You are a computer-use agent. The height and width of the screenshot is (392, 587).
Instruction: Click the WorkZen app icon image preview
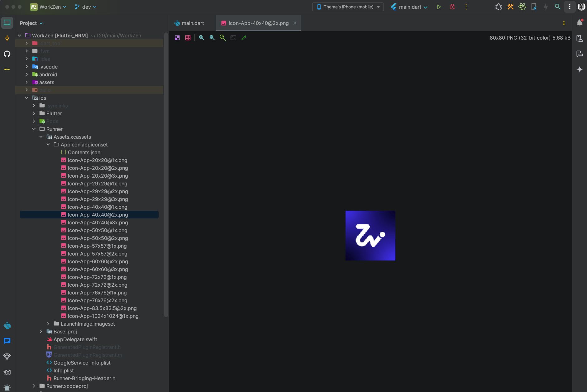click(370, 236)
